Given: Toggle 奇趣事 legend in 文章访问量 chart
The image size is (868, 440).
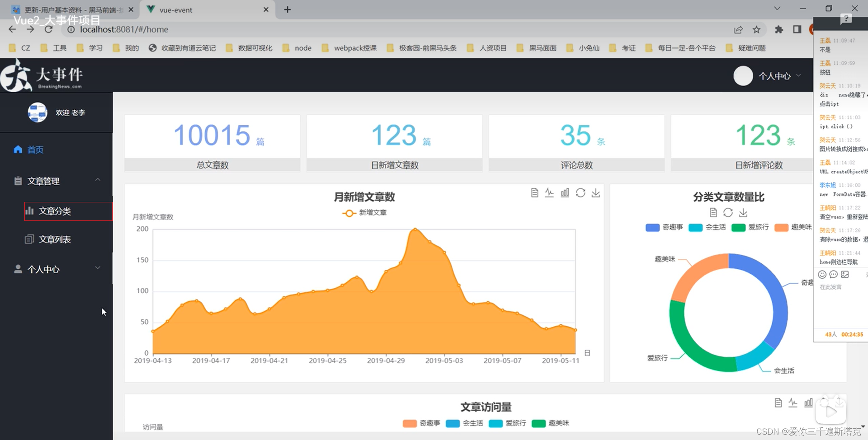Looking at the screenshot, I should (x=421, y=423).
